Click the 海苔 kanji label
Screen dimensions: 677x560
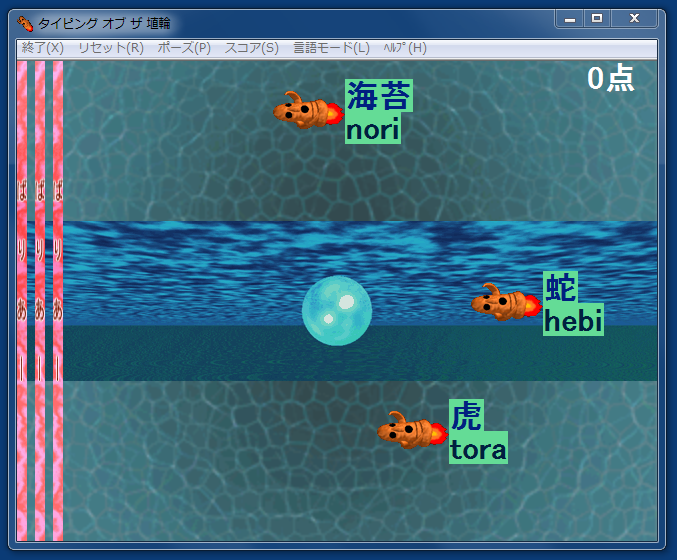coord(379,96)
